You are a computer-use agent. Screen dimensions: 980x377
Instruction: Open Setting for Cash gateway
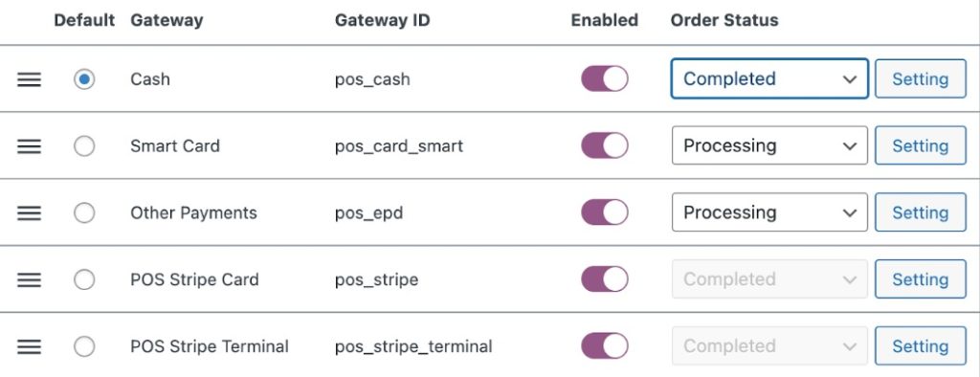[920, 78]
